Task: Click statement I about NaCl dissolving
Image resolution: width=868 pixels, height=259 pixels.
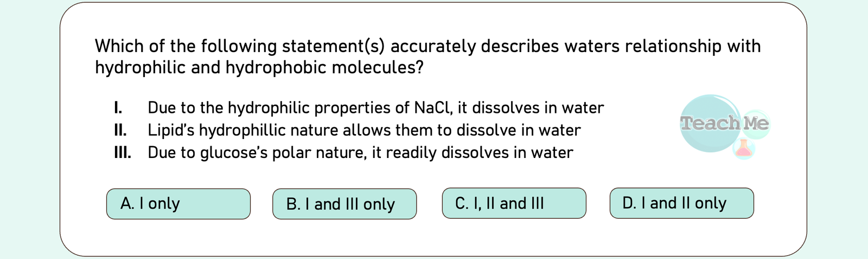Action: (375, 108)
